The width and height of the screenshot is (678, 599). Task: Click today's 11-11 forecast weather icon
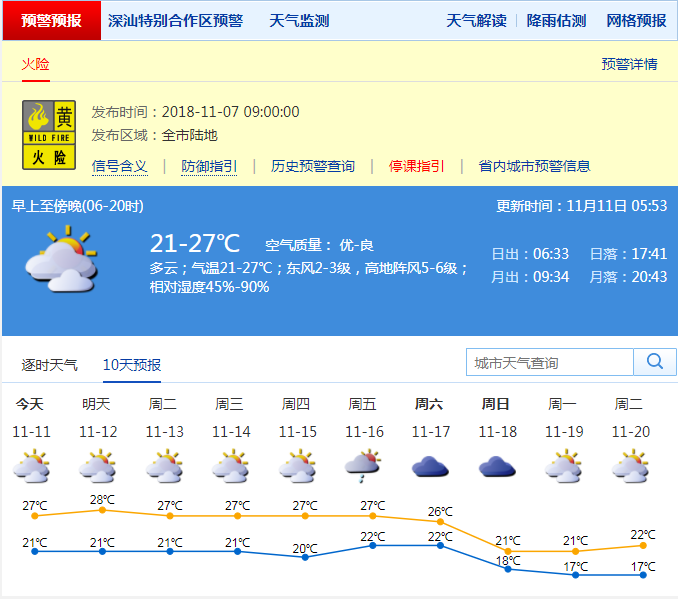(30, 466)
